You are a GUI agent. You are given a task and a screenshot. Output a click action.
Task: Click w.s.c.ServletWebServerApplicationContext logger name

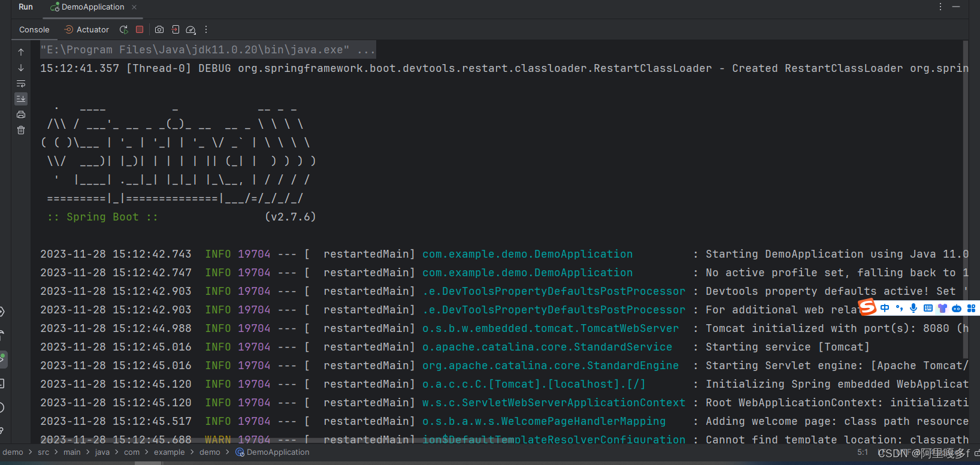(553, 403)
